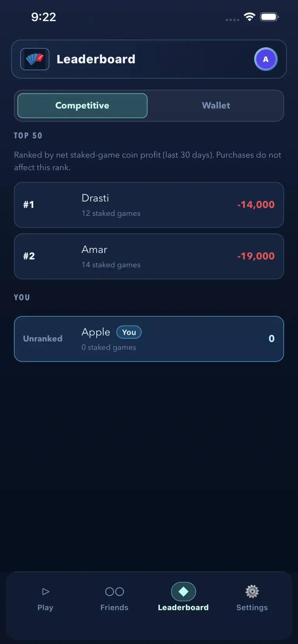The width and height of the screenshot is (298, 644).
Task: Click the card deck app logo in header
Action: click(35, 59)
